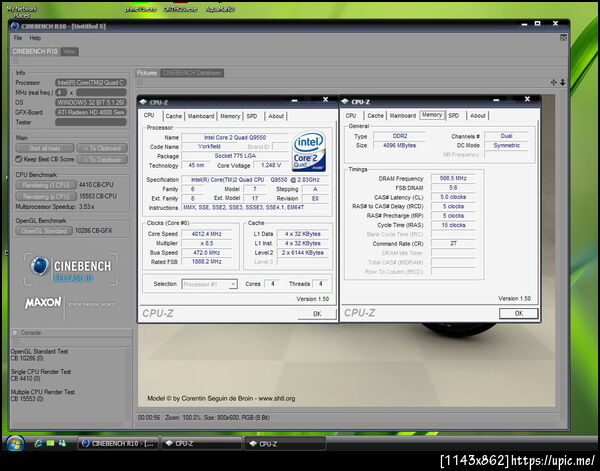Image resolution: width=600 pixels, height=471 pixels.
Task: Open the Selection Processor #1 dropdown
Action: [209, 284]
